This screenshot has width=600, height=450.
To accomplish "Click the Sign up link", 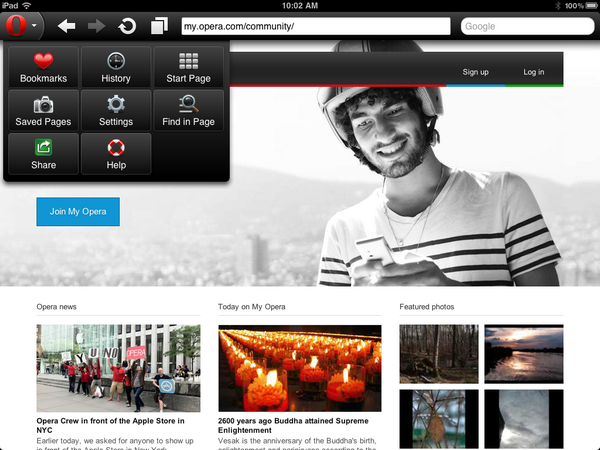I will coord(475,72).
